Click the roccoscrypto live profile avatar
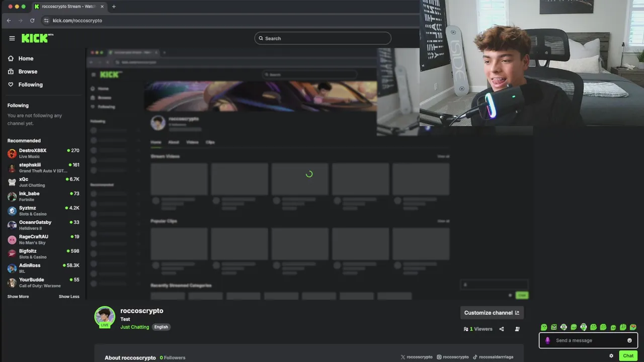 click(x=105, y=317)
